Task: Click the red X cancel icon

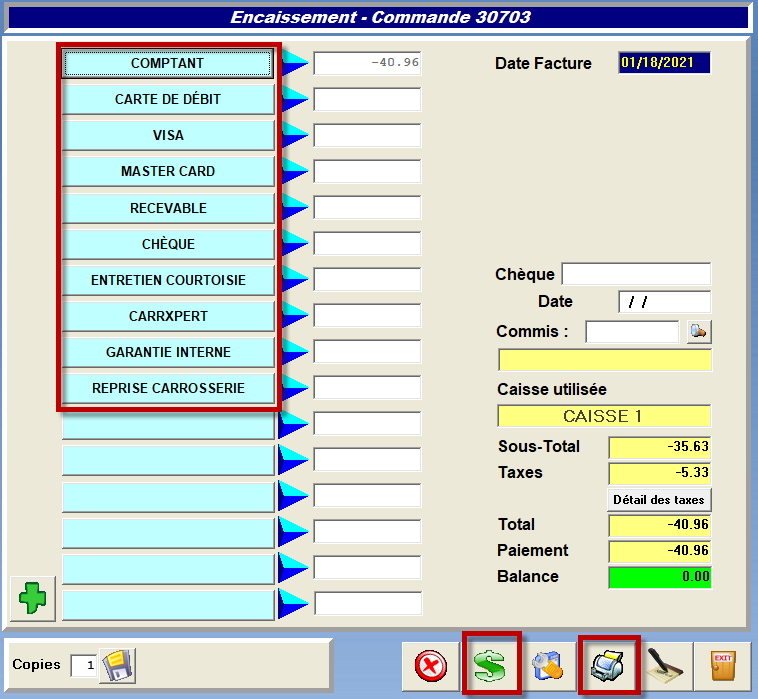Action: point(430,666)
